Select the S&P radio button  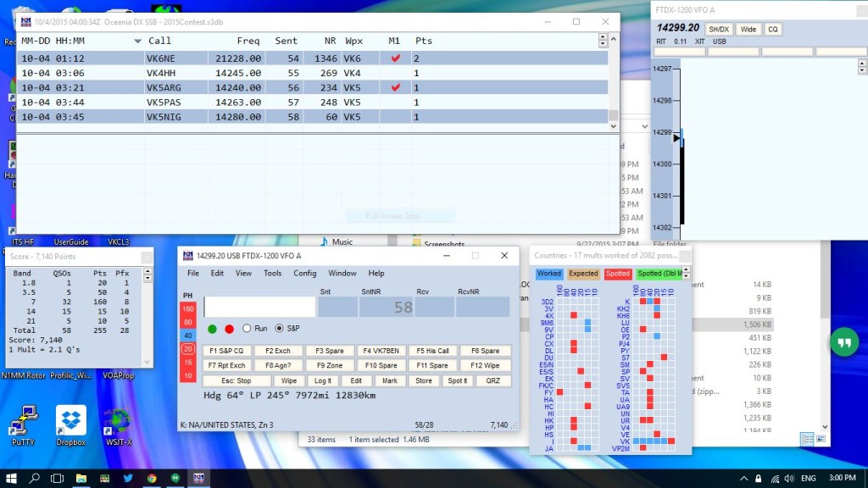[280, 329]
